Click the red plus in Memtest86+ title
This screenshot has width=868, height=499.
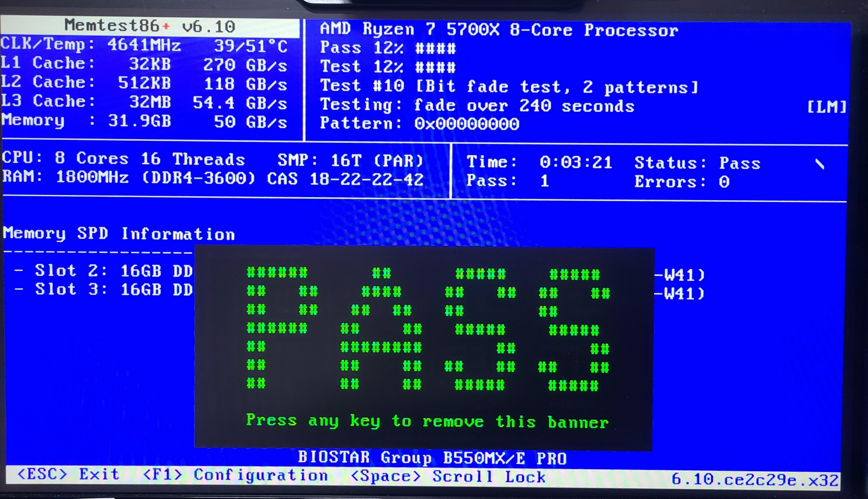[x=166, y=27]
